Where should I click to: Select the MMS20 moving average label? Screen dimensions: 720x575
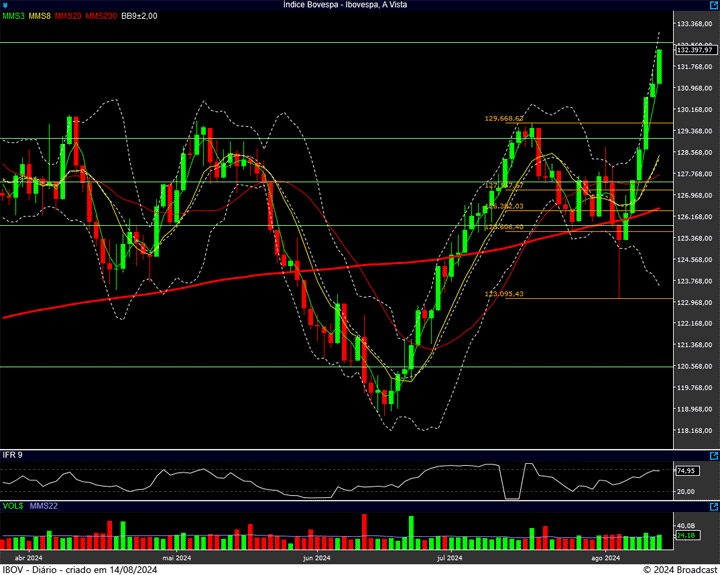coord(68,16)
